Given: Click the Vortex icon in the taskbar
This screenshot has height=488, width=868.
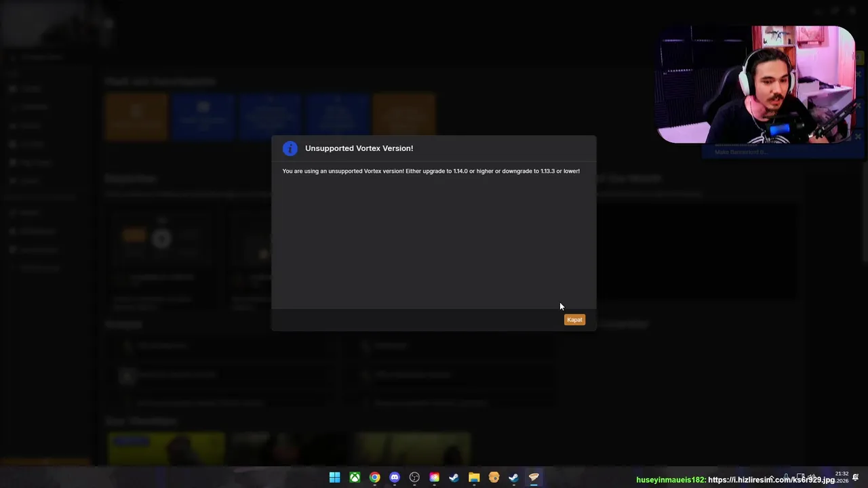Looking at the screenshot, I should pyautogui.click(x=534, y=478).
